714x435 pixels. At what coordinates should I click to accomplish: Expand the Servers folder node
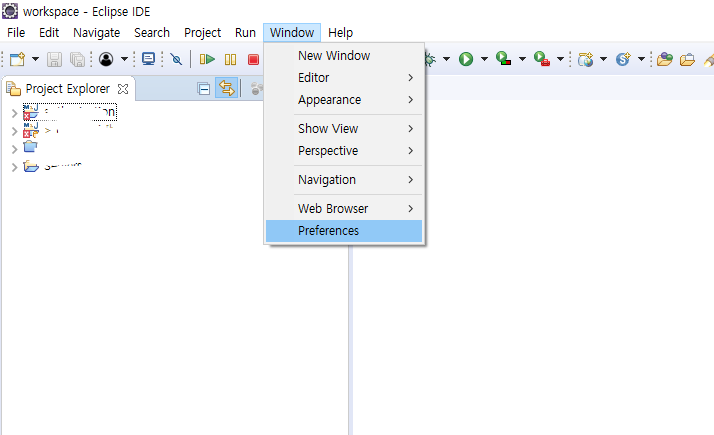pyautogui.click(x=14, y=167)
